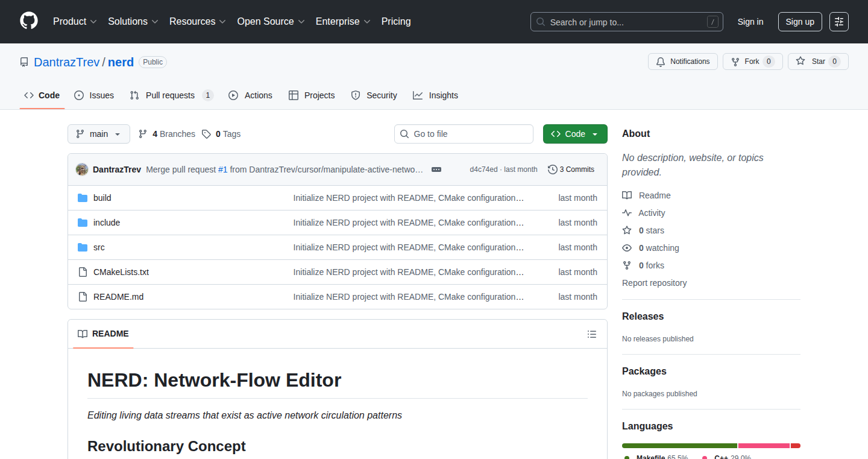This screenshot has width=868, height=459.
Task: Click the README.md file icon
Action: click(83, 297)
